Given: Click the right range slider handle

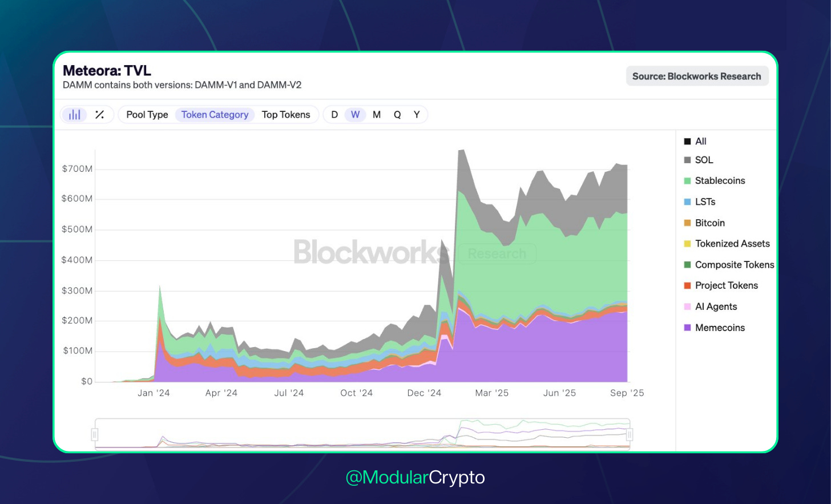Looking at the screenshot, I should pos(630,435).
